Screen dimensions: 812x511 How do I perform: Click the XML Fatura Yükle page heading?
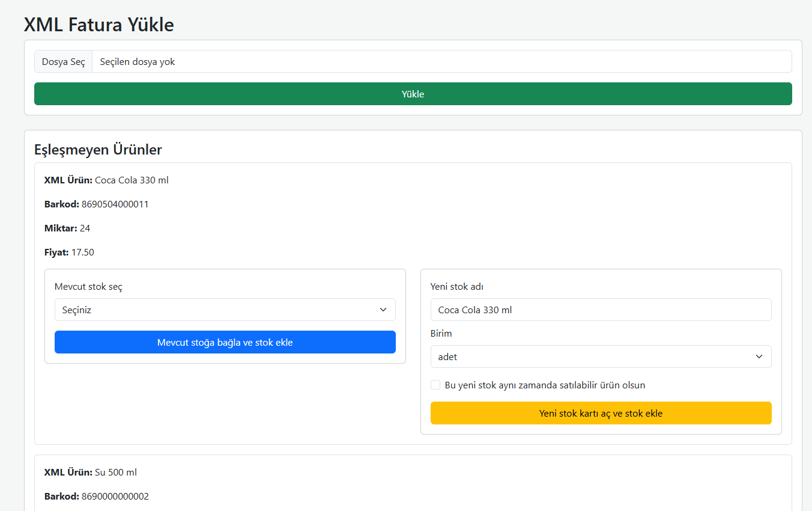coord(98,25)
